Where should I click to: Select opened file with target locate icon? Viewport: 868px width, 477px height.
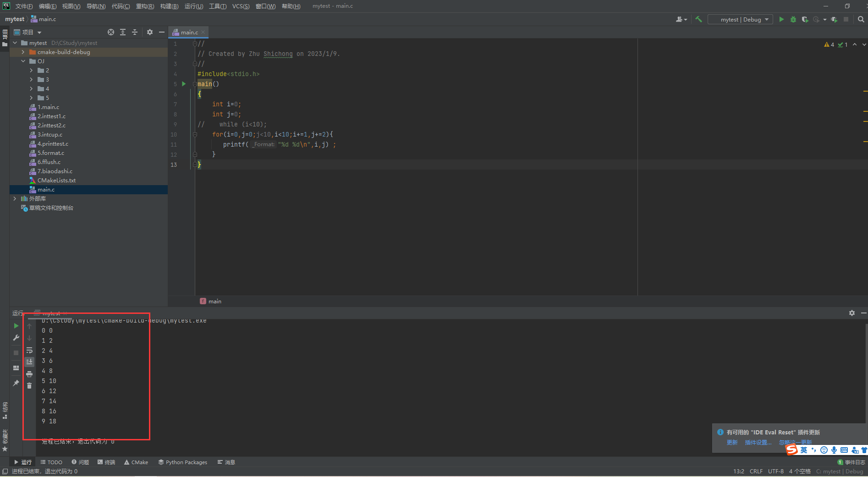[111, 32]
